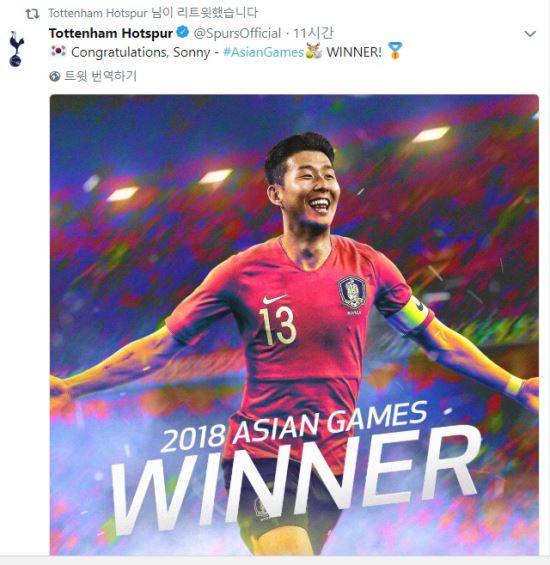Click the retweet arrows icon
Image resolution: width=550 pixels, height=565 pixels.
point(32,14)
